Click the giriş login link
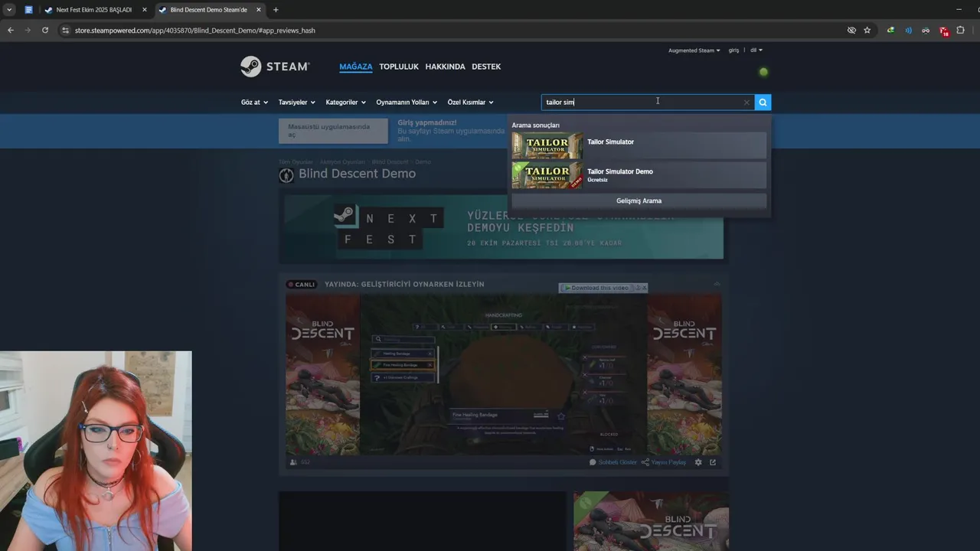Image resolution: width=980 pixels, height=551 pixels. 733,51
